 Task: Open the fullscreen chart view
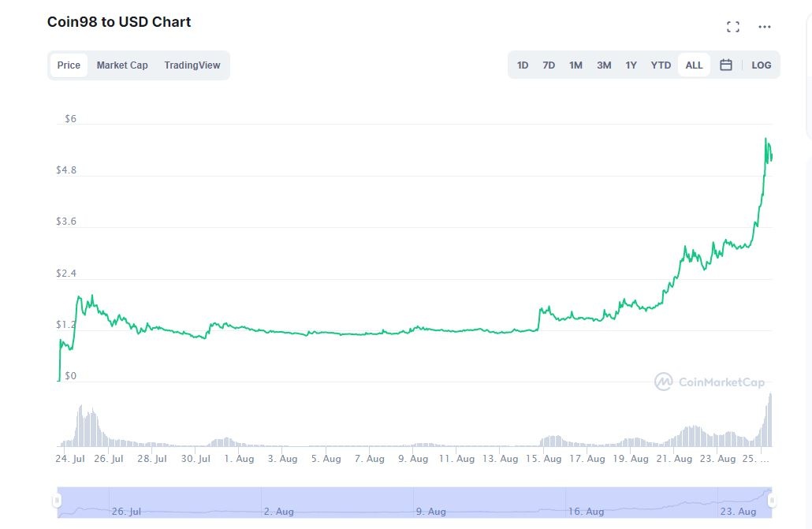coord(732,26)
